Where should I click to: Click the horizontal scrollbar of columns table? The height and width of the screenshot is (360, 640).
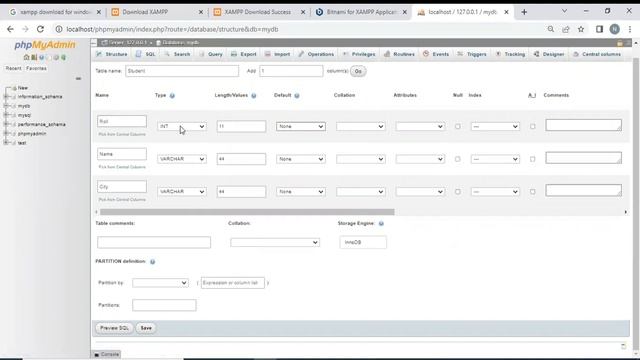[x=247, y=212]
